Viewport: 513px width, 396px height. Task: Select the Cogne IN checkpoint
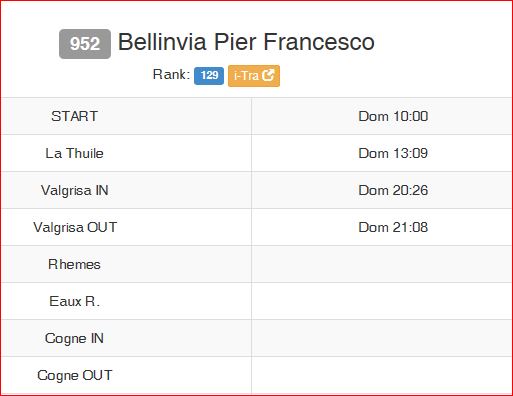pos(74,338)
